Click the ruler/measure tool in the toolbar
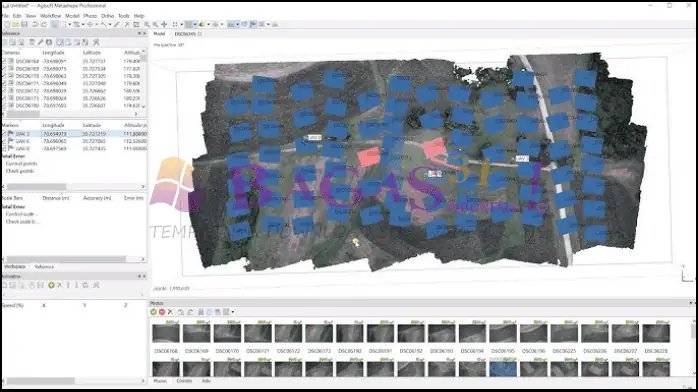Screen dimensions: 698x392 pos(117,24)
